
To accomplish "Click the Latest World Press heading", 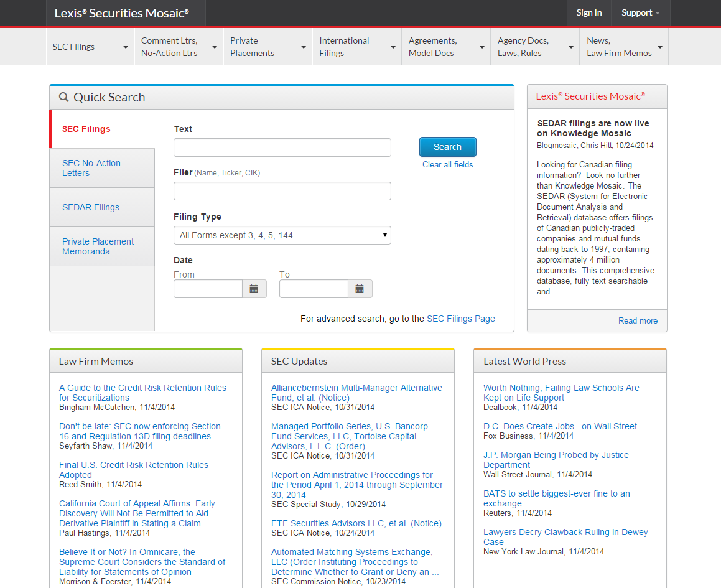I will click(x=524, y=361).
